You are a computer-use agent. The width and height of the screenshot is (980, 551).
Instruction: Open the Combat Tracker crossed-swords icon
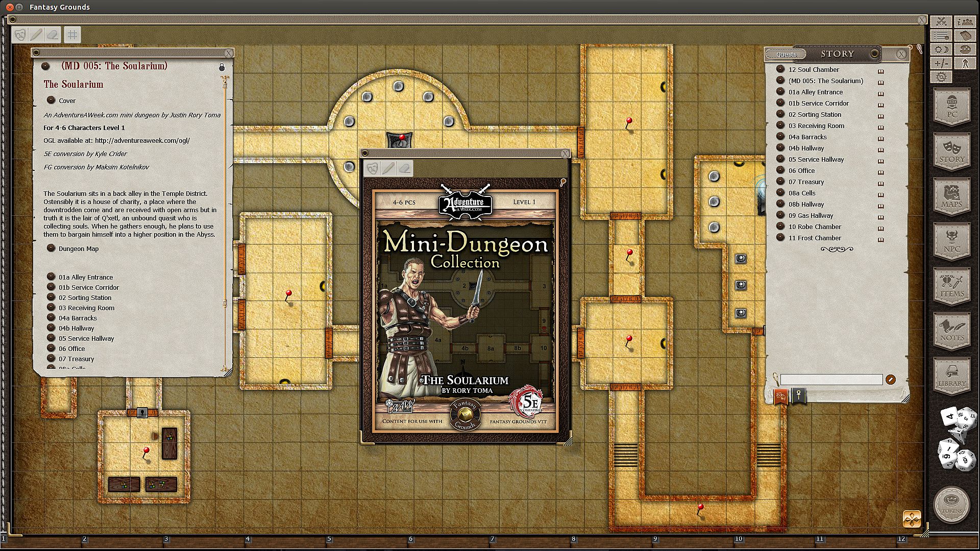tap(941, 21)
